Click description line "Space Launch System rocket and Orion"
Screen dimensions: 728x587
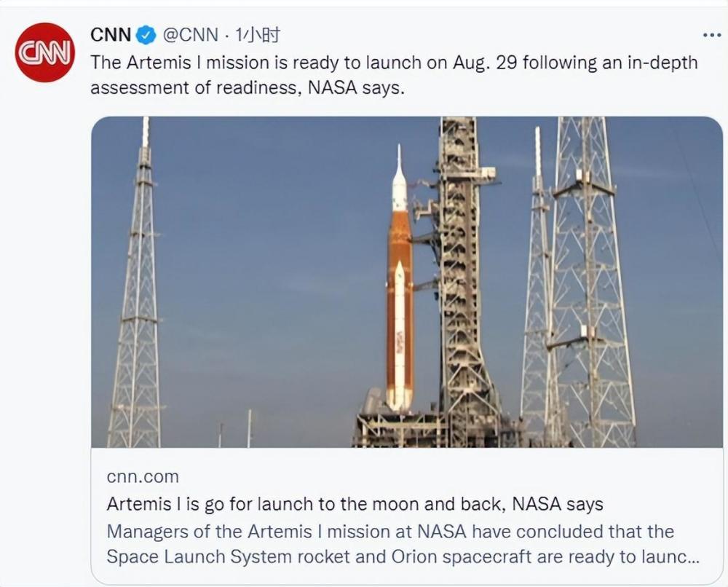pos(402,556)
